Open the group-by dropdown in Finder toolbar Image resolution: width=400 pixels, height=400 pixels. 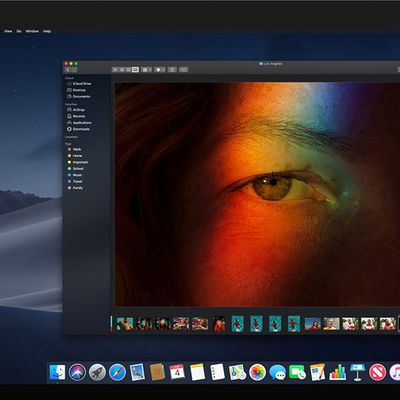coord(146,70)
